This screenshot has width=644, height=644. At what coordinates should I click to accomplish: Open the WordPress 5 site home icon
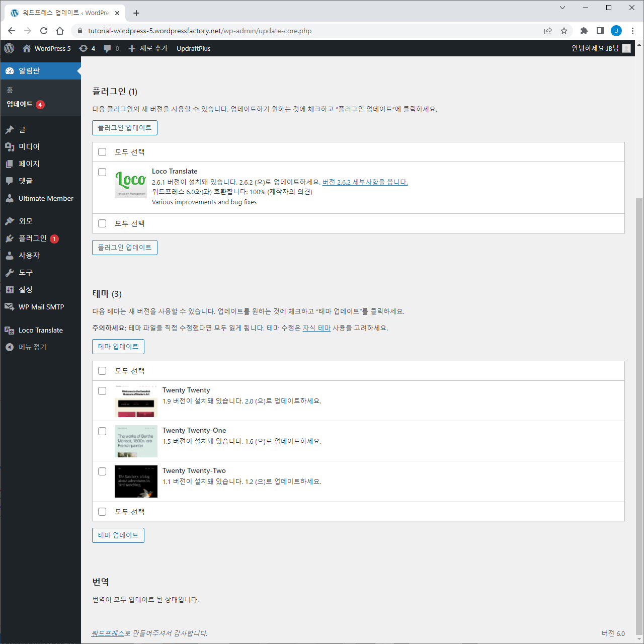coord(27,48)
